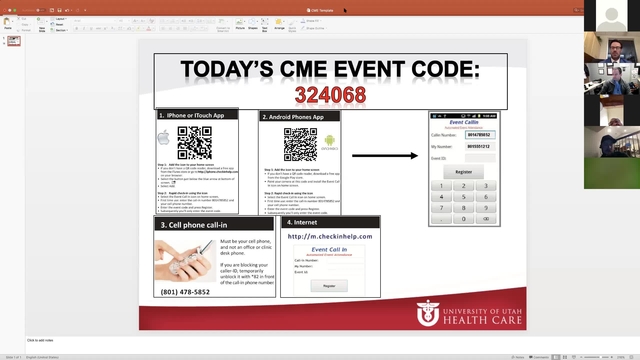Click the Save icon in title bar
The height and width of the screenshot is (360, 640).
59,10
